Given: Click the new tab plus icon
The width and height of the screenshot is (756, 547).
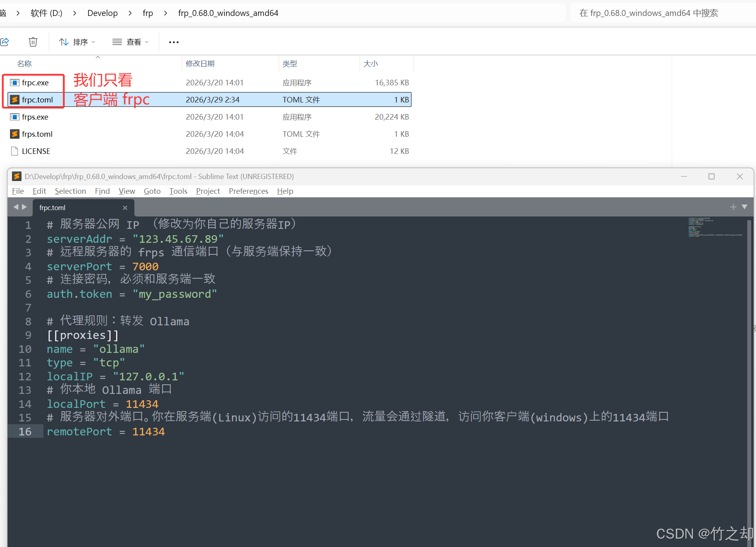Looking at the screenshot, I should (x=733, y=207).
